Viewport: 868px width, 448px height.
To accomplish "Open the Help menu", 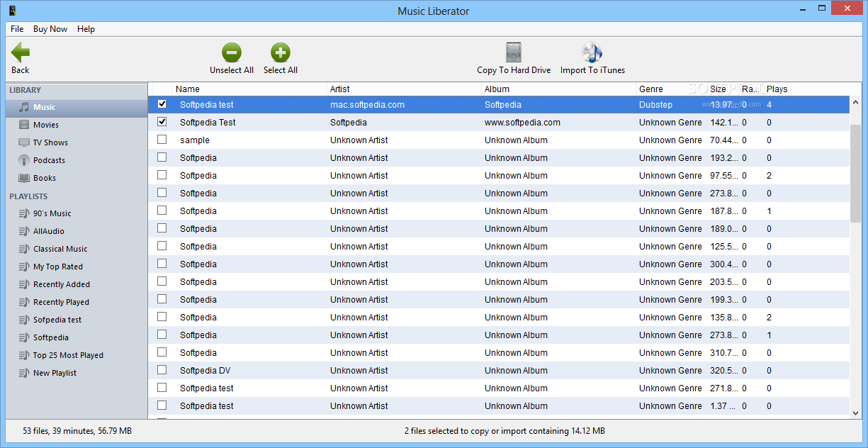I will (x=86, y=29).
